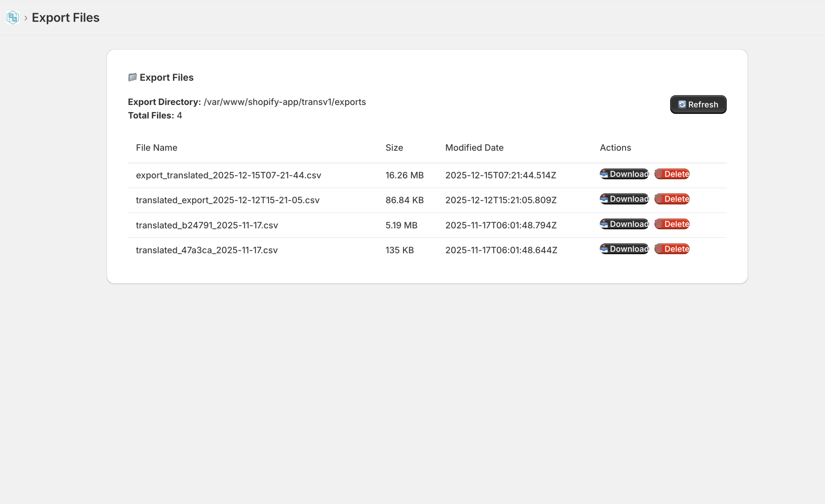Download export_translated_2025-12-15T07-21-44.csv

click(624, 174)
